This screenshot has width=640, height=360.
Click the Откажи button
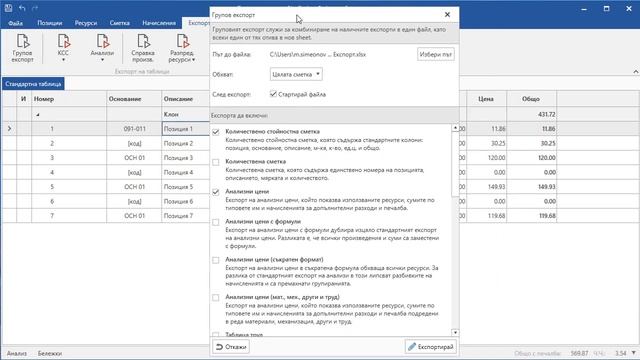tap(231, 347)
